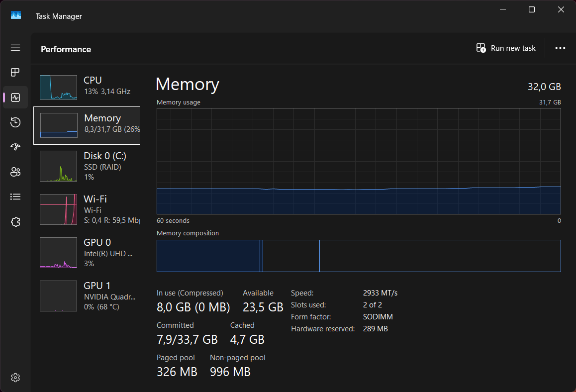
Task: Click the Task Manager window title text
Action: click(59, 16)
